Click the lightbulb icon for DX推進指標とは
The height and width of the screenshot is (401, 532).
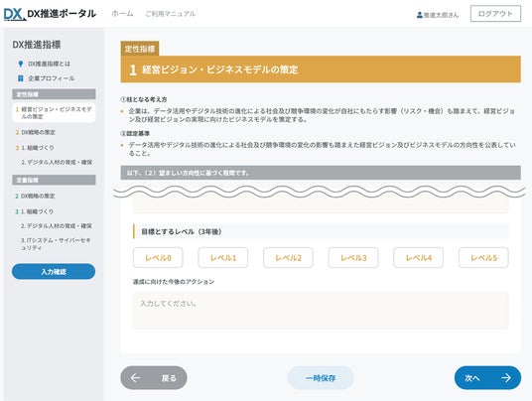pos(21,64)
